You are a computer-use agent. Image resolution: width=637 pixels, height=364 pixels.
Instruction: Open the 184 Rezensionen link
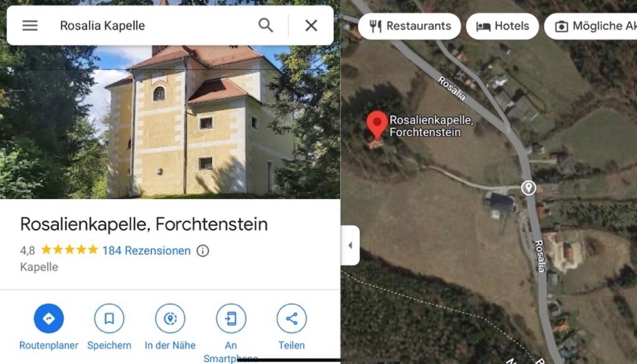click(146, 250)
